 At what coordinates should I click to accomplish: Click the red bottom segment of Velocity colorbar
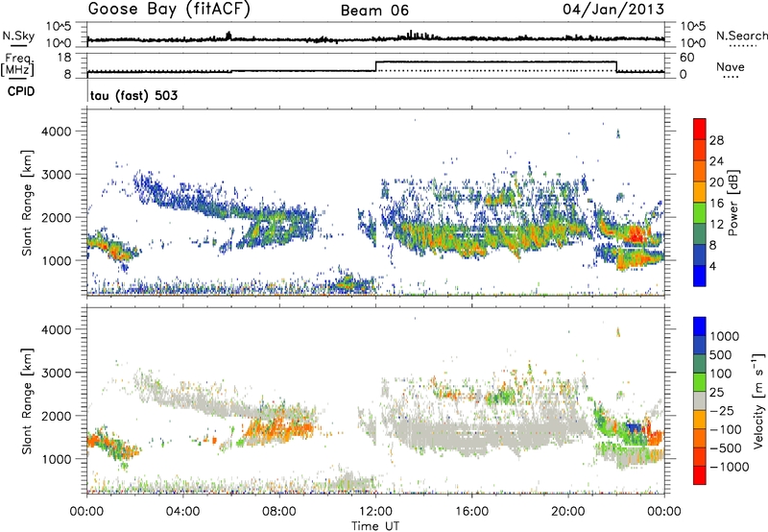point(700,475)
